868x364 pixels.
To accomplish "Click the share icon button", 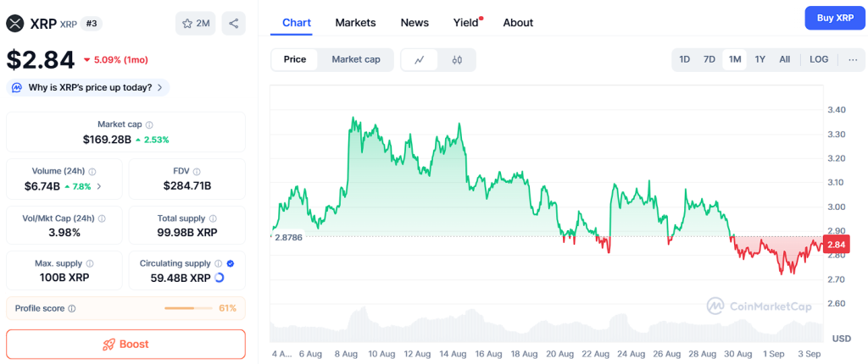I will [233, 23].
